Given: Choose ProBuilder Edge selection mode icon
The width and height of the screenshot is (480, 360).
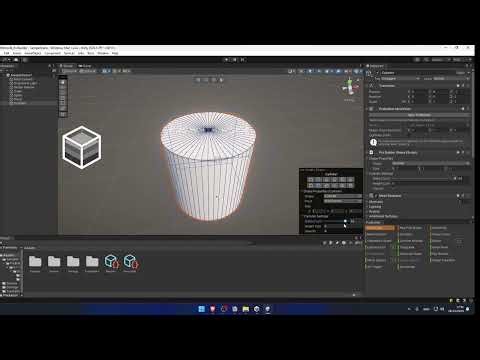Looking at the screenshot, I should point(213,80).
